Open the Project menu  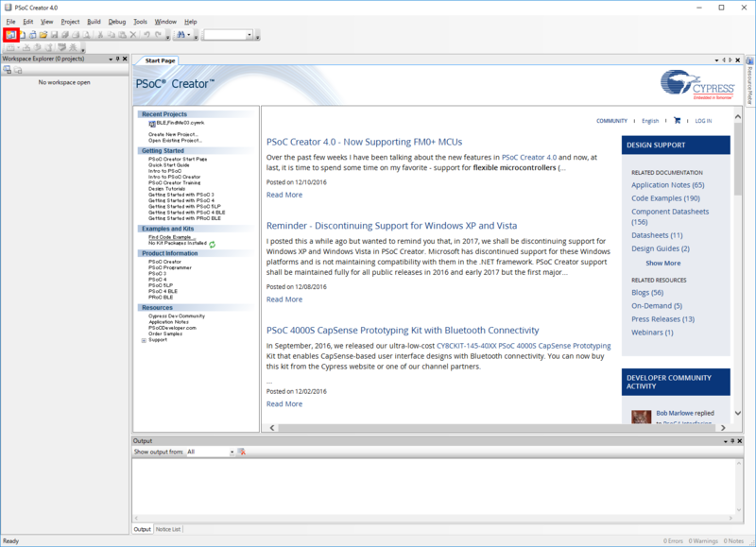click(70, 22)
